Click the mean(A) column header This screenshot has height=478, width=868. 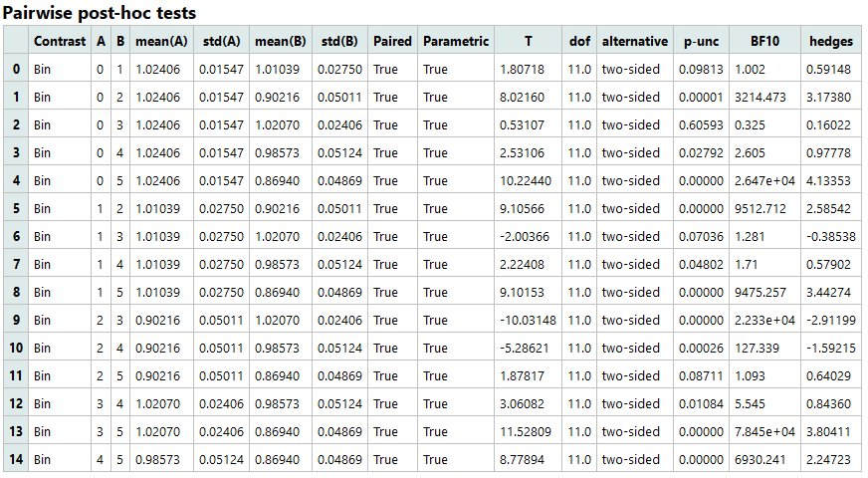click(161, 42)
